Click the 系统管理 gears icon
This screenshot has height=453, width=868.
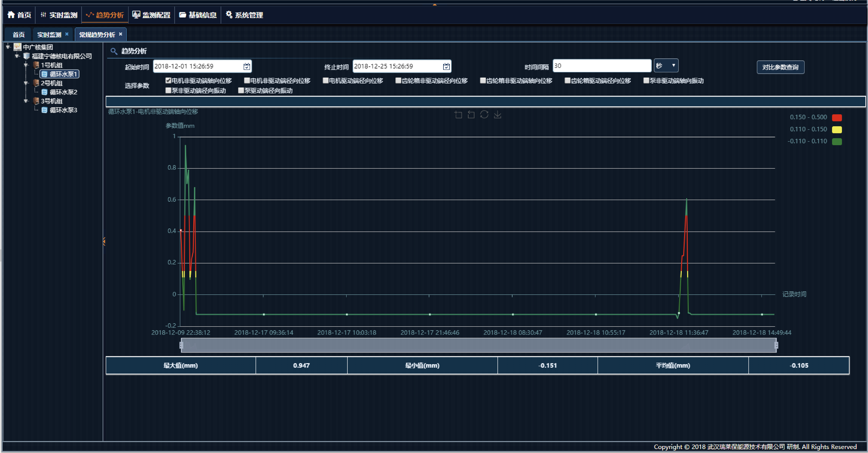coord(229,14)
